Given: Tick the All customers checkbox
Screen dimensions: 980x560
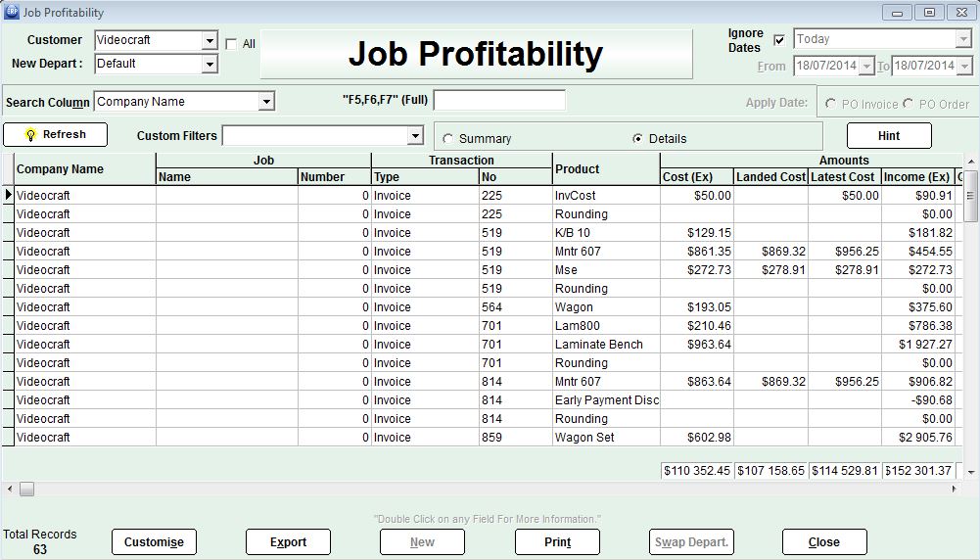Looking at the screenshot, I should tap(231, 44).
